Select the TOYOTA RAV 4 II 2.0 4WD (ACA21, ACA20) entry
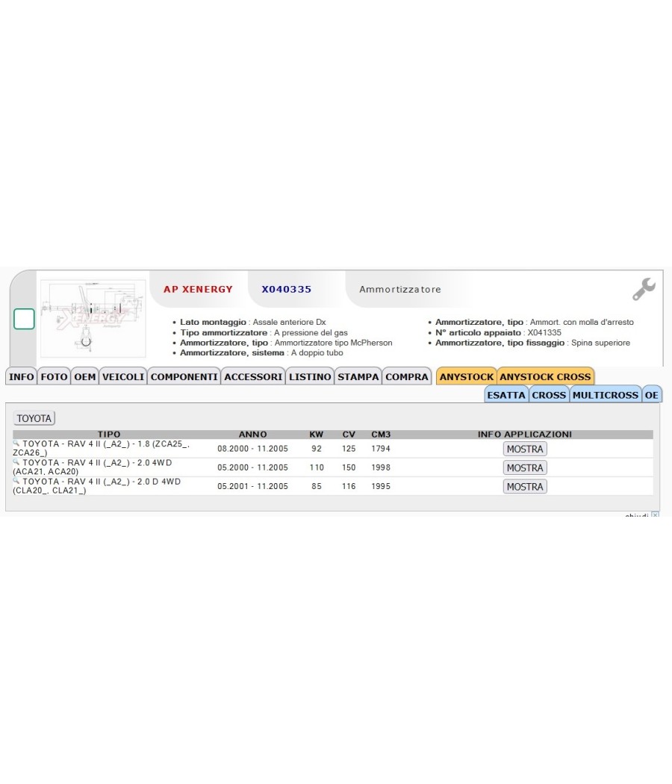Screen dimensions: 672x784 [93, 467]
